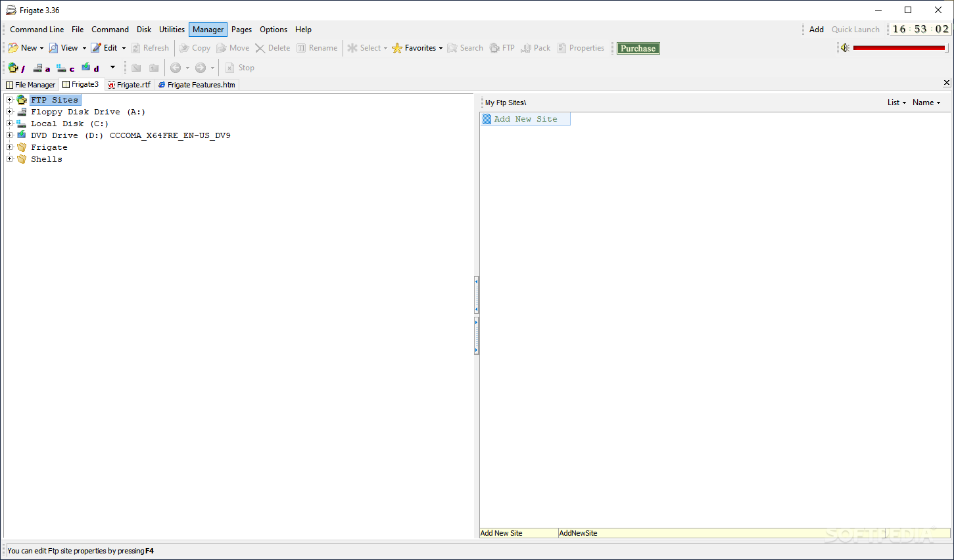Click the Select asterisk icon
The width and height of the screenshot is (954, 560).
coord(352,48)
